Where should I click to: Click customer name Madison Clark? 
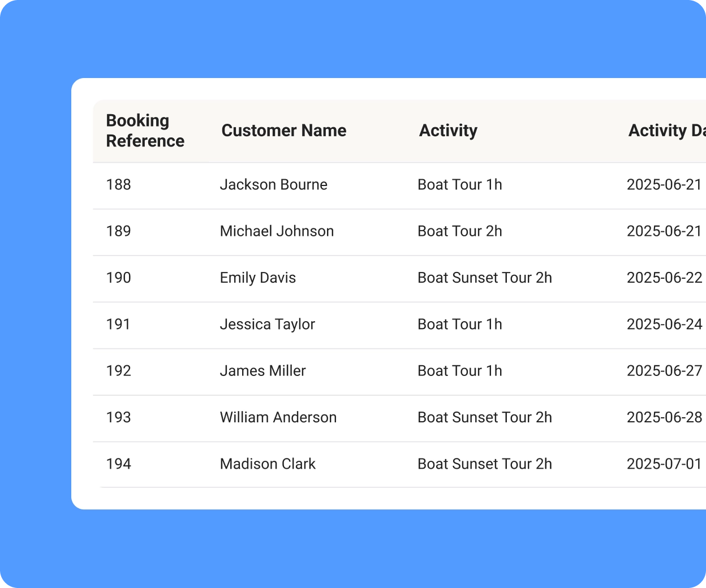[x=268, y=464]
